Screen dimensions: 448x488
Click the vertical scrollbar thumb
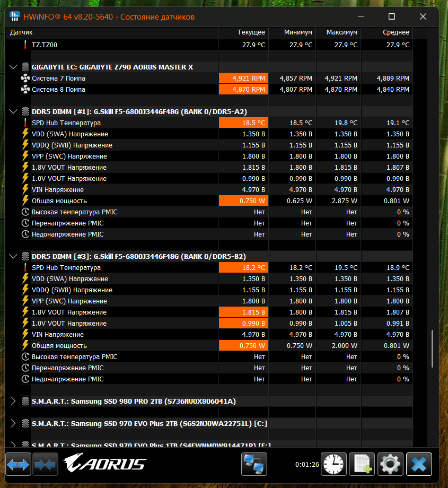[x=432, y=349]
